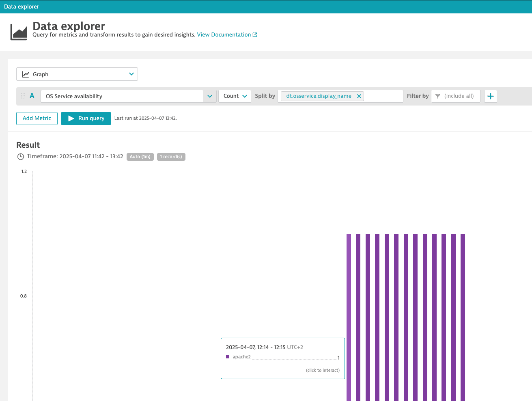Image resolution: width=532 pixels, height=401 pixels.
Task: Toggle the Auto (1m) resolution badge
Action: click(x=140, y=157)
